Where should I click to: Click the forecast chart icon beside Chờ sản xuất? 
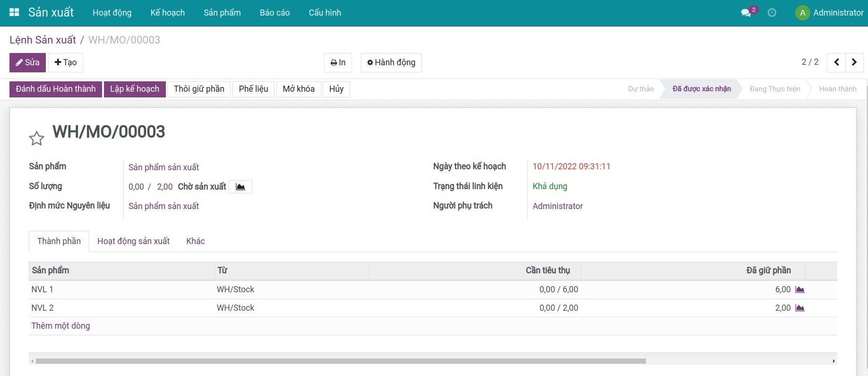tap(241, 187)
